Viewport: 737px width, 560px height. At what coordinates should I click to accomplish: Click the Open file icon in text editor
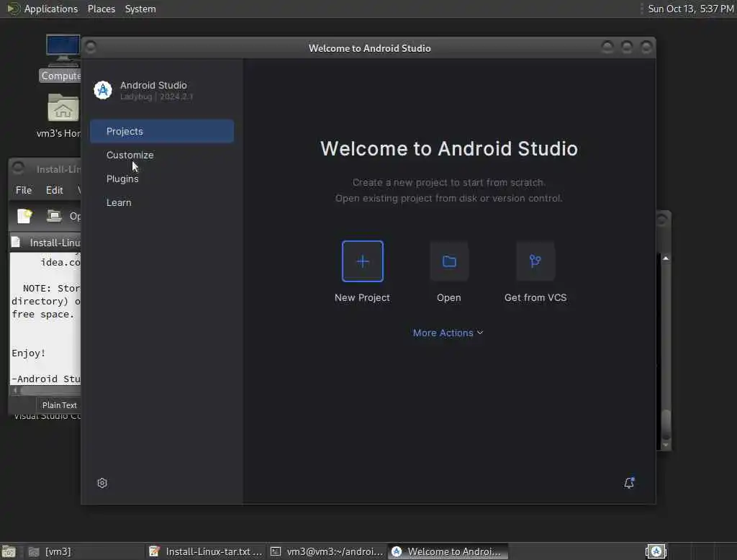point(54,216)
